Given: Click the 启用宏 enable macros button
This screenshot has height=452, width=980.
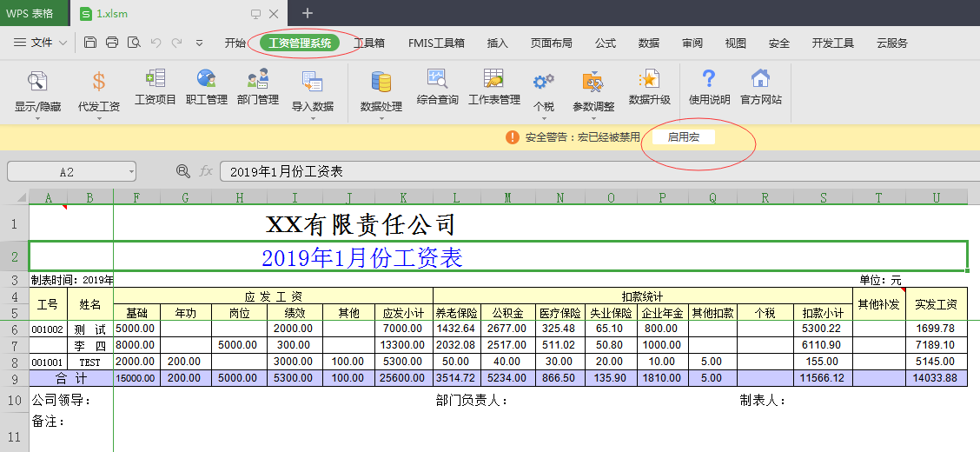Looking at the screenshot, I should pyautogui.click(x=683, y=137).
